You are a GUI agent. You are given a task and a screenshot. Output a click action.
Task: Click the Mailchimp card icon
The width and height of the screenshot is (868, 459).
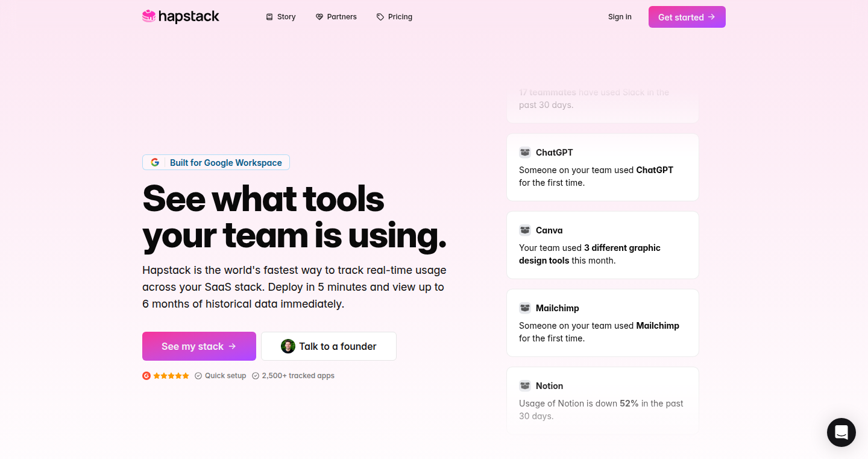click(525, 308)
